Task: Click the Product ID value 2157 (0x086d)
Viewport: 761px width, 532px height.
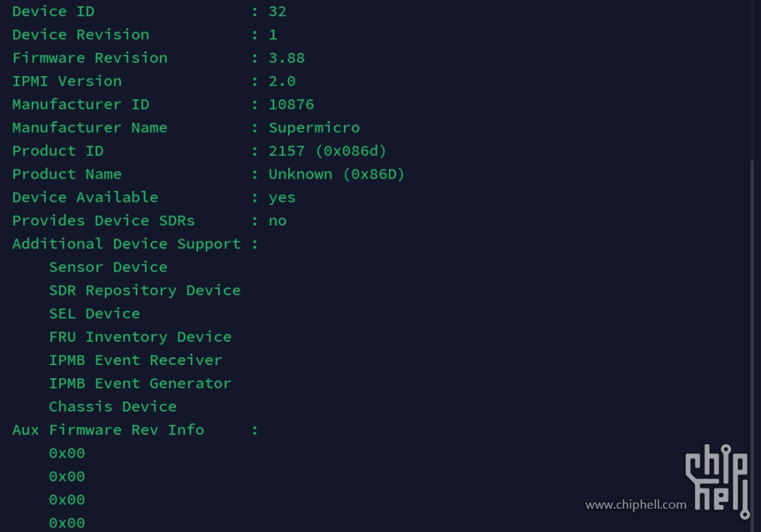Action: click(x=327, y=151)
